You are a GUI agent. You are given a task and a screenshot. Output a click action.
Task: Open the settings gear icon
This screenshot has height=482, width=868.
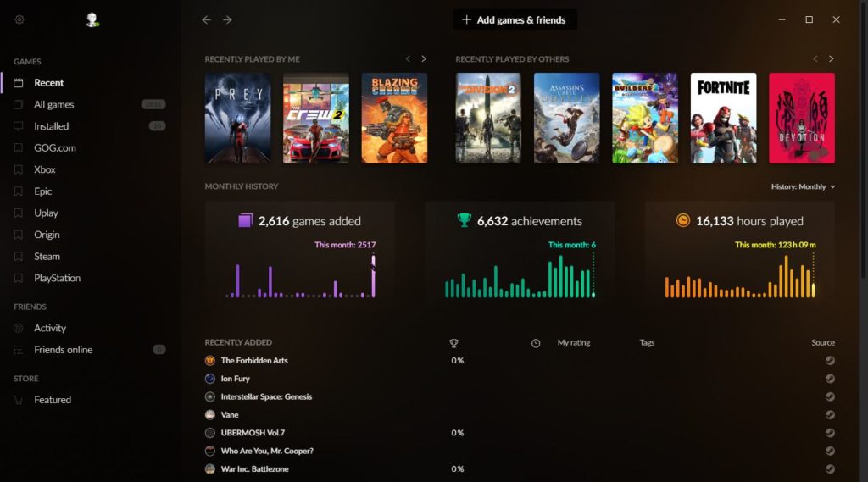click(19, 19)
